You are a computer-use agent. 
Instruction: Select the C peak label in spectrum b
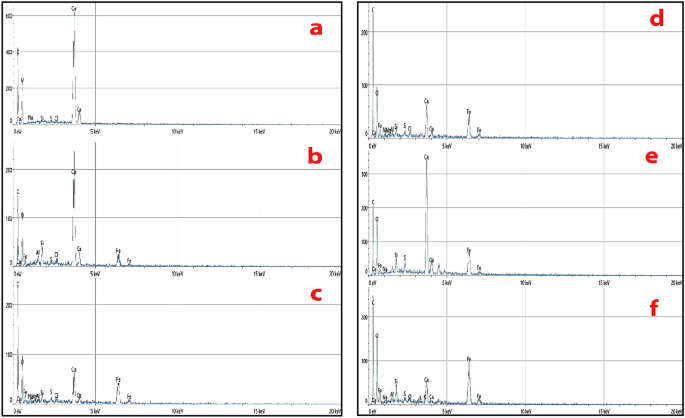(18, 192)
